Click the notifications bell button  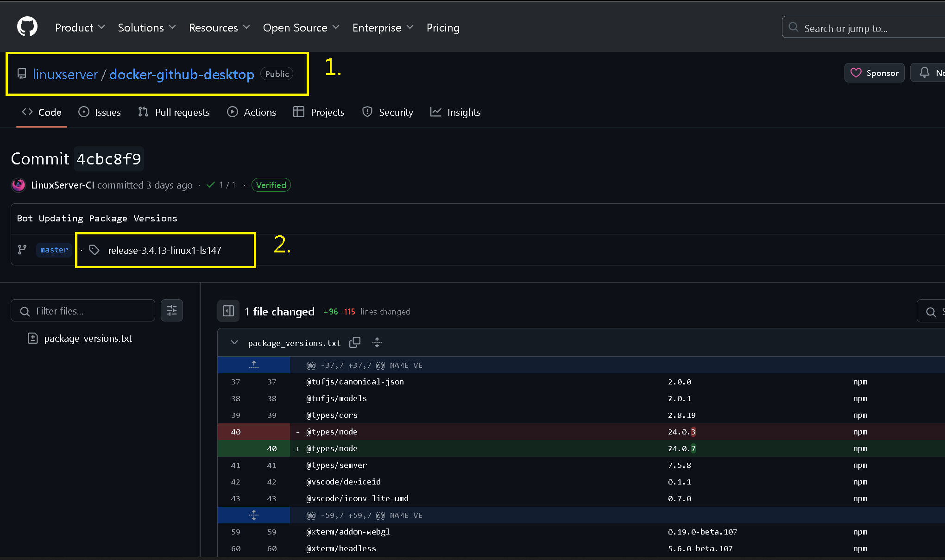click(928, 73)
